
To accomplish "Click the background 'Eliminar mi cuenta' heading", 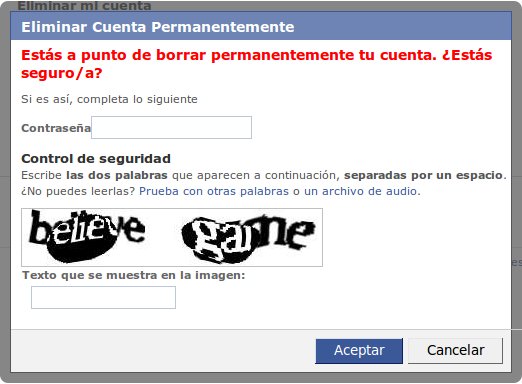I will click(84, 5).
